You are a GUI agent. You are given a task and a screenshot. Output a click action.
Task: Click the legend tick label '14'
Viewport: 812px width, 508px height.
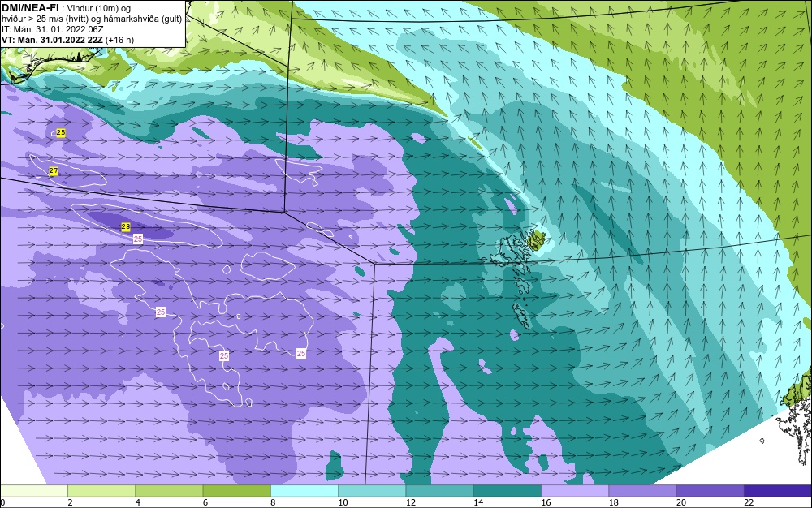[478, 502]
